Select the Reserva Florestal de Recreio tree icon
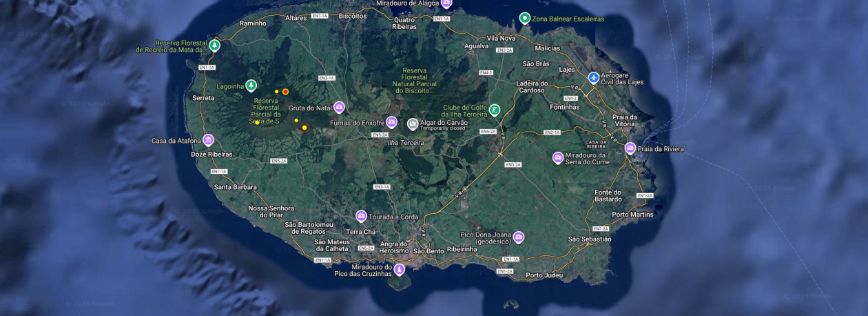Screen dimensions: 868x316 (x=215, y=46)
